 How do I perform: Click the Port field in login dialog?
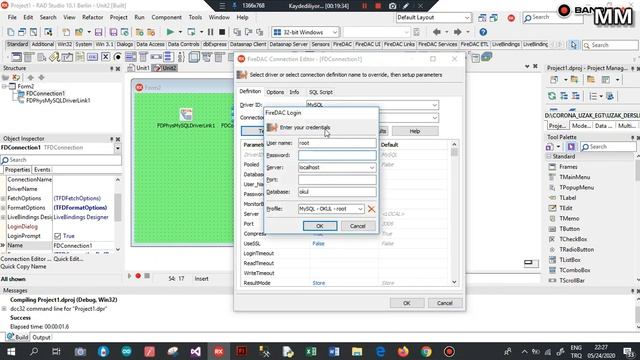click(x=337, y=180)
